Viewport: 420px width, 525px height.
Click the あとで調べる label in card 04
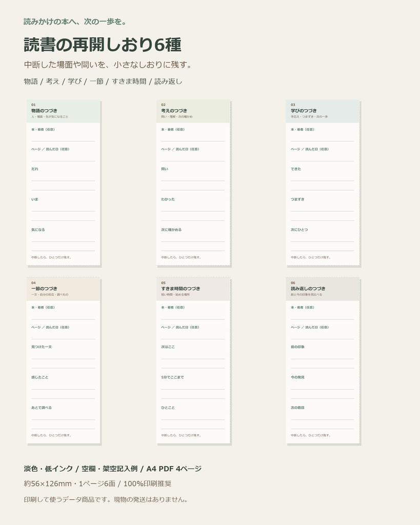pos(42,408)
